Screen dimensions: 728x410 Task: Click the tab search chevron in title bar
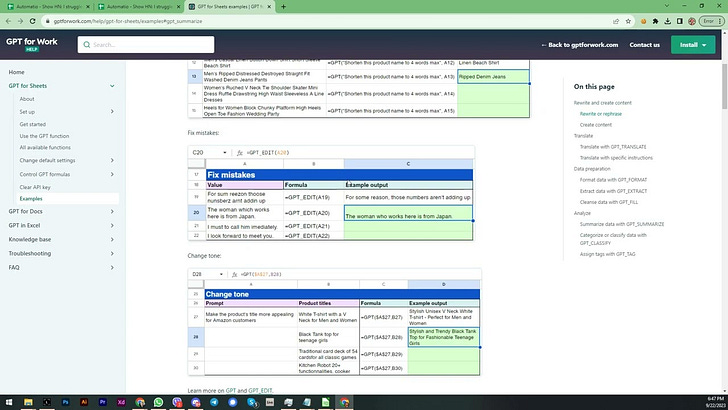[x=667, y=6]
